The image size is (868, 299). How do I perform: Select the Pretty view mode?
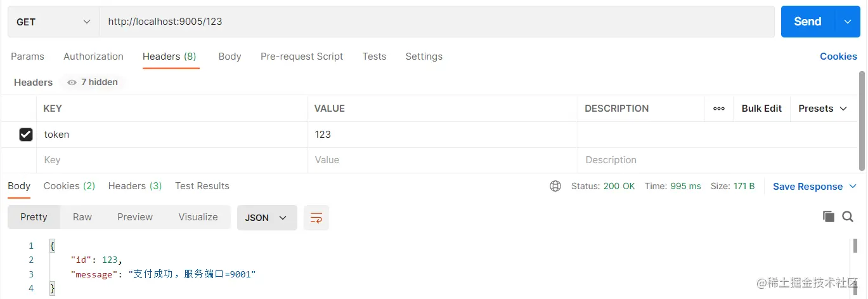pyautogui.click(x=34, y=217)
